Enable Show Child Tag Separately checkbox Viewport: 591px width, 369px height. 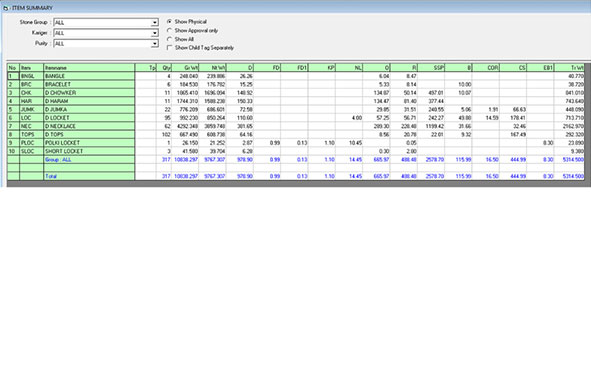(x=170, y=48)
